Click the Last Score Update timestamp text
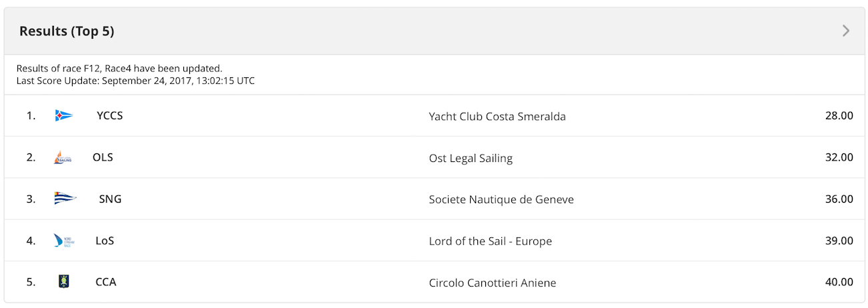Viewport: 868px width, 308px height. pyautogui.click(x=135, y=81)
